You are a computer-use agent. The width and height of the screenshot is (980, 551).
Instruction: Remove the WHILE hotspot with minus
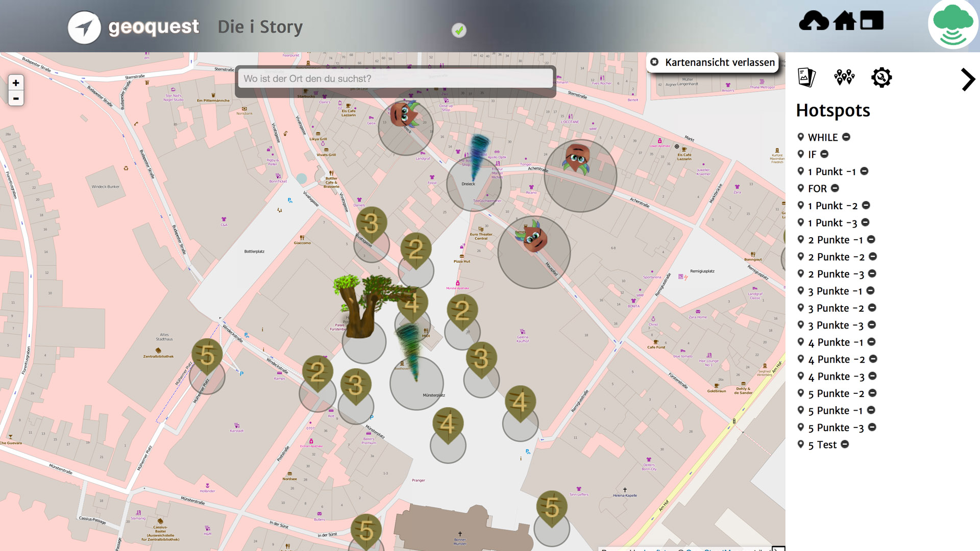point(846,137)
